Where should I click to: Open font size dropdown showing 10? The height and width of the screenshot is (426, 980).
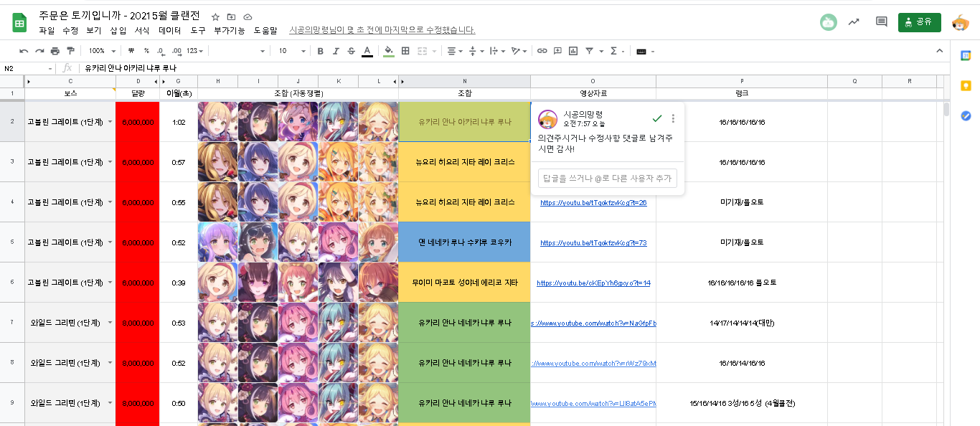[x=292, y=51]
